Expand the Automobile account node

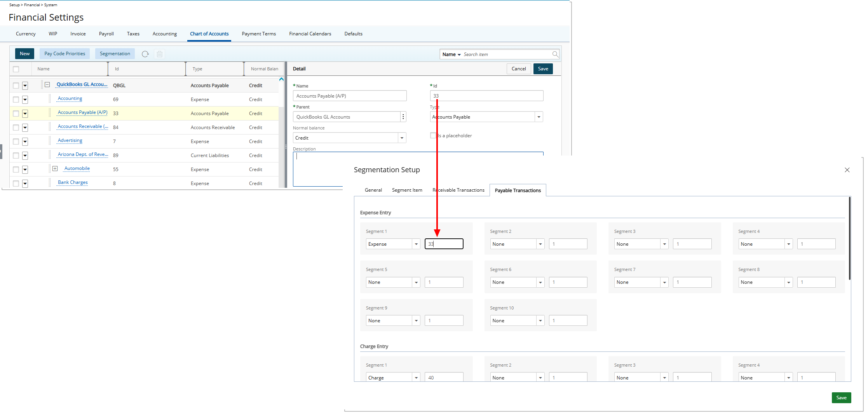point(55,168)
